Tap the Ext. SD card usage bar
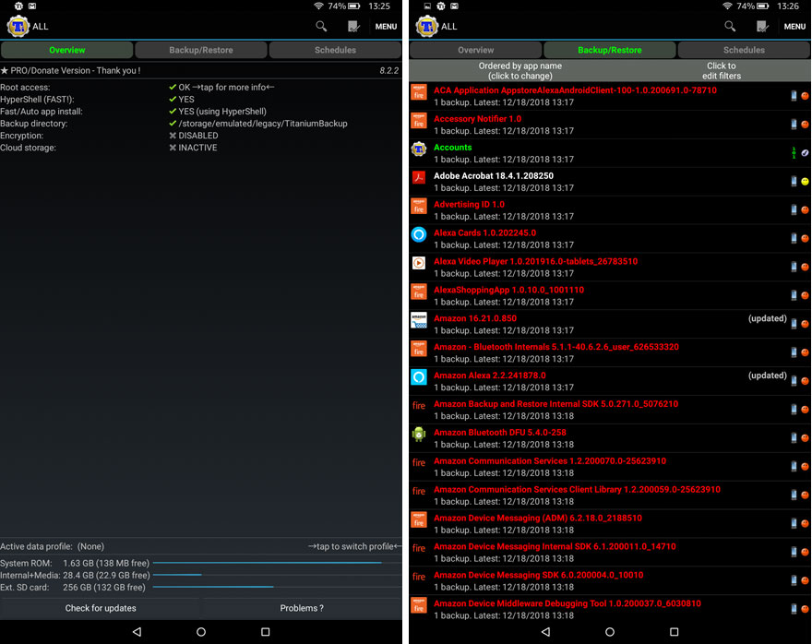The height and width of the screenshot is (644, 812). pos(277,587)
